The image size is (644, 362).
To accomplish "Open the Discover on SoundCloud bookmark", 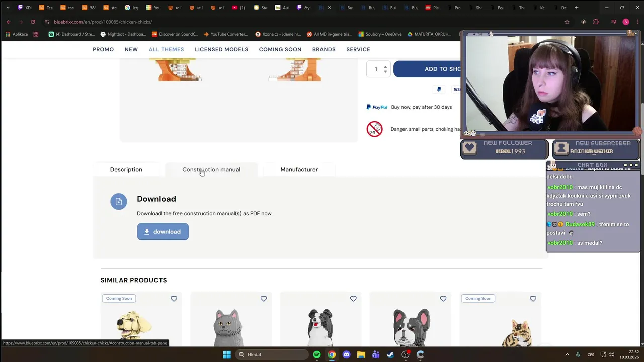I will point(175,34).
